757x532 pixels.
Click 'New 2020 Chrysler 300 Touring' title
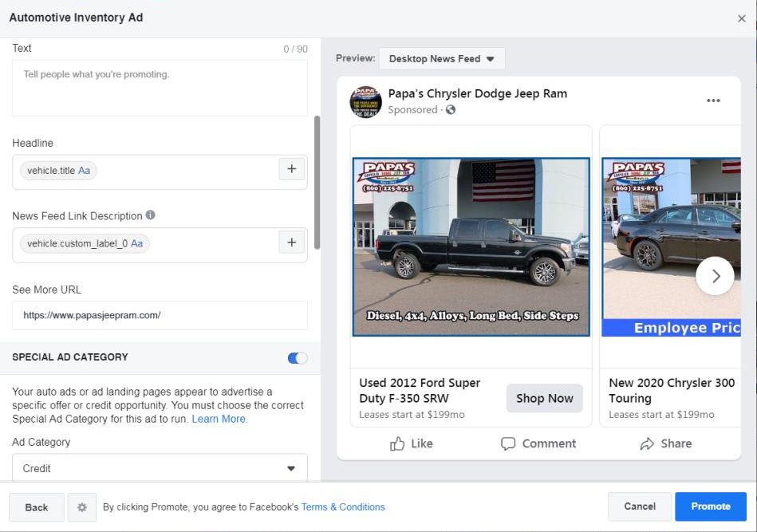coord(672,391)
